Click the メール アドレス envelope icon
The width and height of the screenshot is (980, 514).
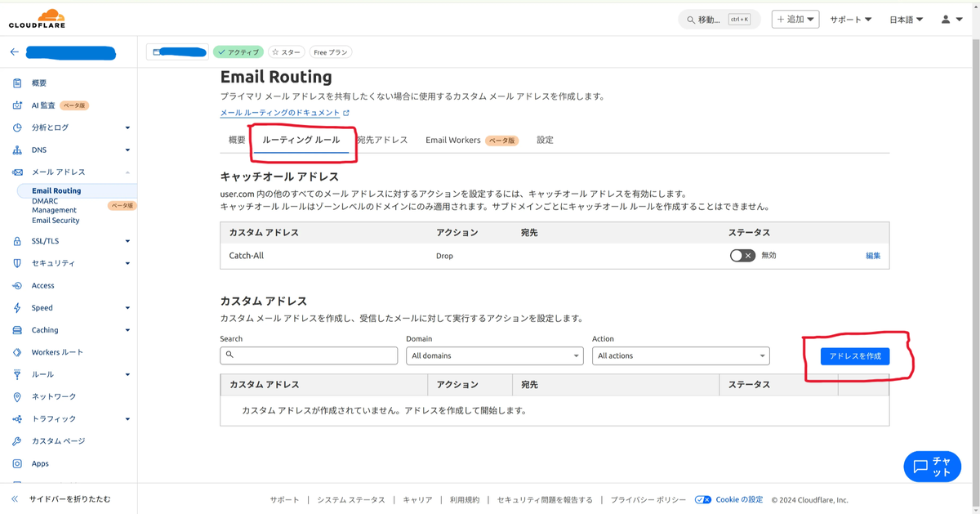17,172
